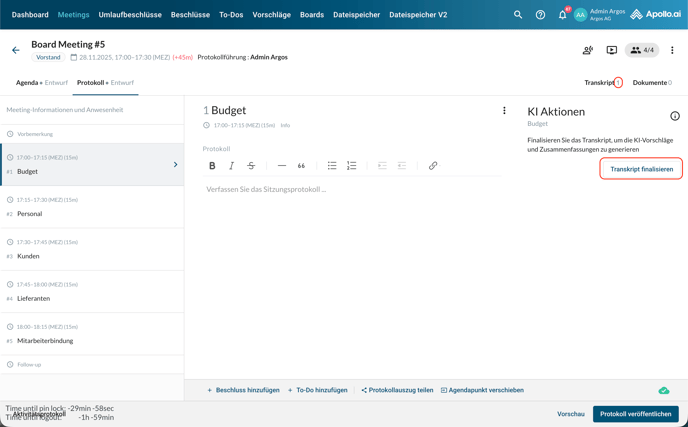This screenshot has height=427, width=688.
Task: Open the meeting options kebab menu
Action: (672, 50)
